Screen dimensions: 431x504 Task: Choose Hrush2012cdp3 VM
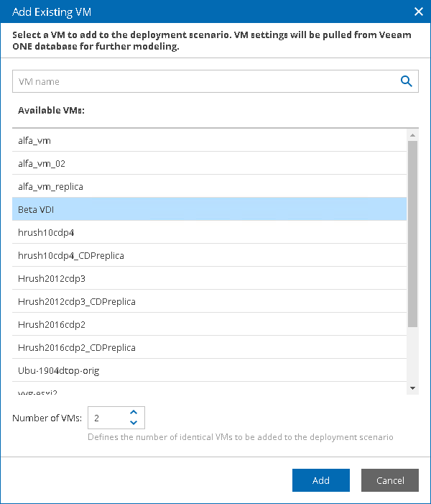pyautogui.click(x=208, y=278)
